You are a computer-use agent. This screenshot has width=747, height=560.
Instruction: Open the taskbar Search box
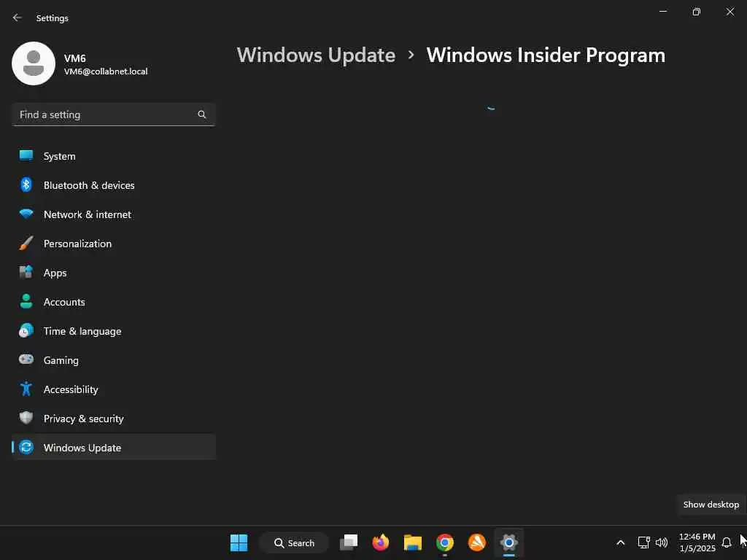pyautogui.click(x=294, y=542)
